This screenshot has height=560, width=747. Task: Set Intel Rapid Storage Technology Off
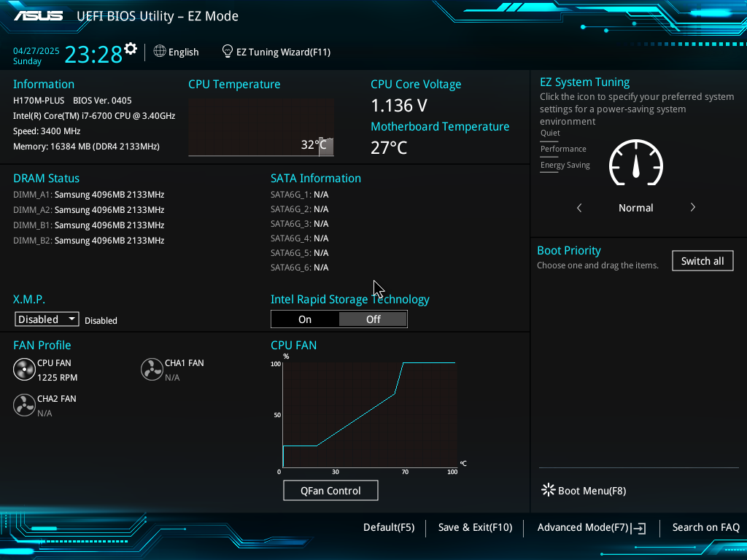tap(373, 319)
